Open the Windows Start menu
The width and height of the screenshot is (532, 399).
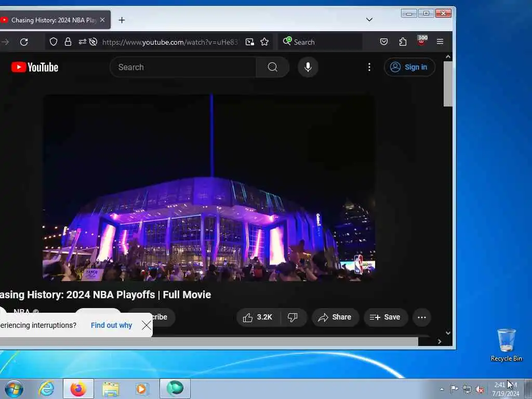[14, 389]
